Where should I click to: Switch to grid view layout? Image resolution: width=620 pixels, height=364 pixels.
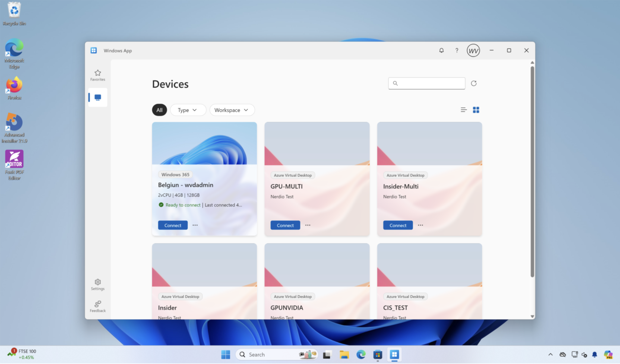(476, 110)
